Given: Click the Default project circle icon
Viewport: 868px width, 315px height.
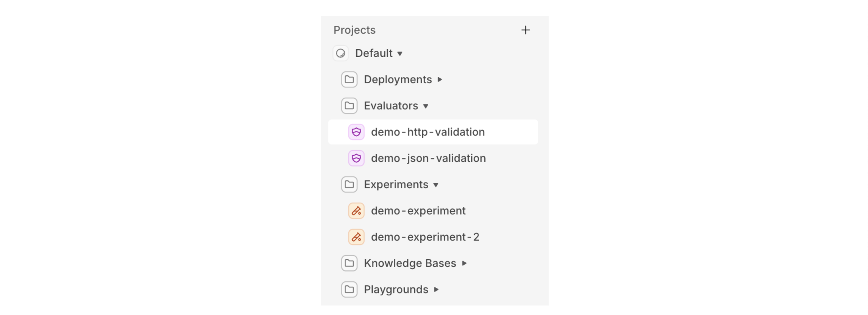Looking at the screenshot, I should (340, 53).
